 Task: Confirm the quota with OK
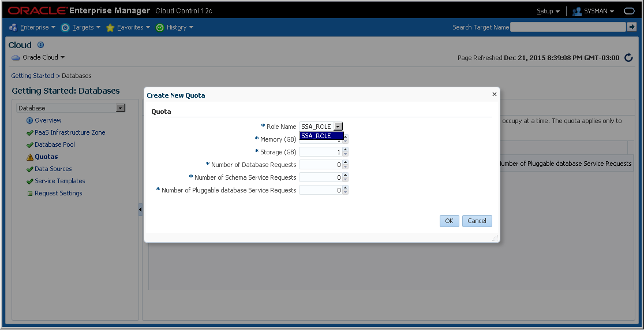[450, 221]
